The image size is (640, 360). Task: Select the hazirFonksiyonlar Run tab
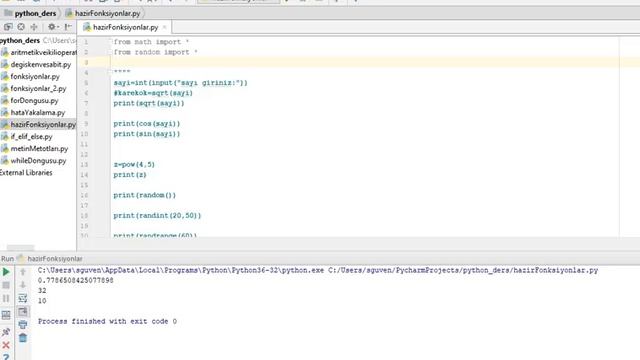pos(55,259)
